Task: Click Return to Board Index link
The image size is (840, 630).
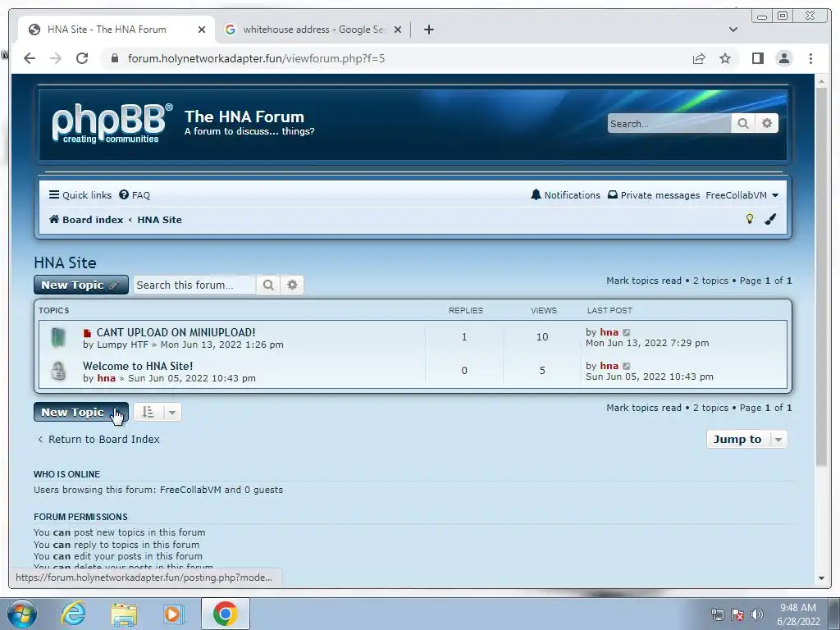Action: (98, 440)
